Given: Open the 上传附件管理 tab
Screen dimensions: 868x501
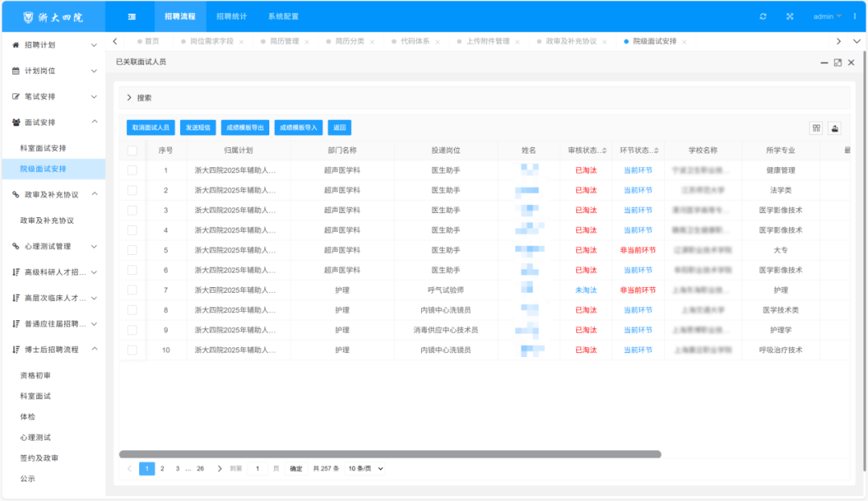Looking at the screenshot, I should 488,42.
